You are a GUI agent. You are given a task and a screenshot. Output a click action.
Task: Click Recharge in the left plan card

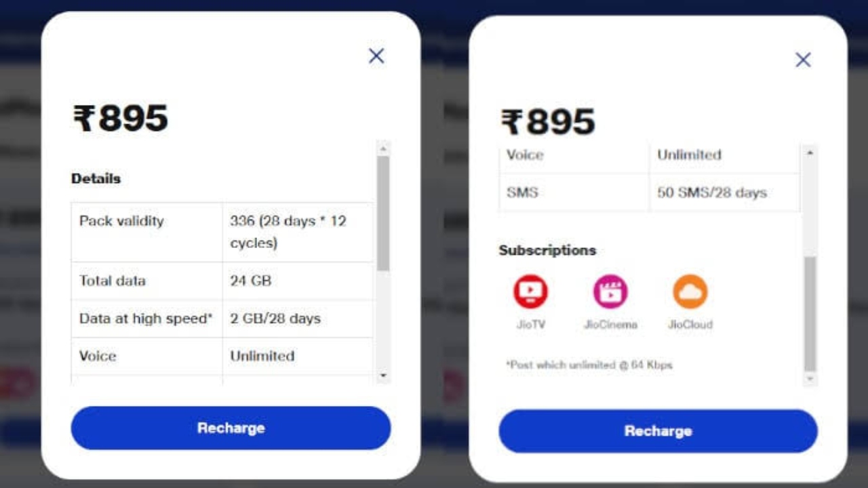(231, 428)
